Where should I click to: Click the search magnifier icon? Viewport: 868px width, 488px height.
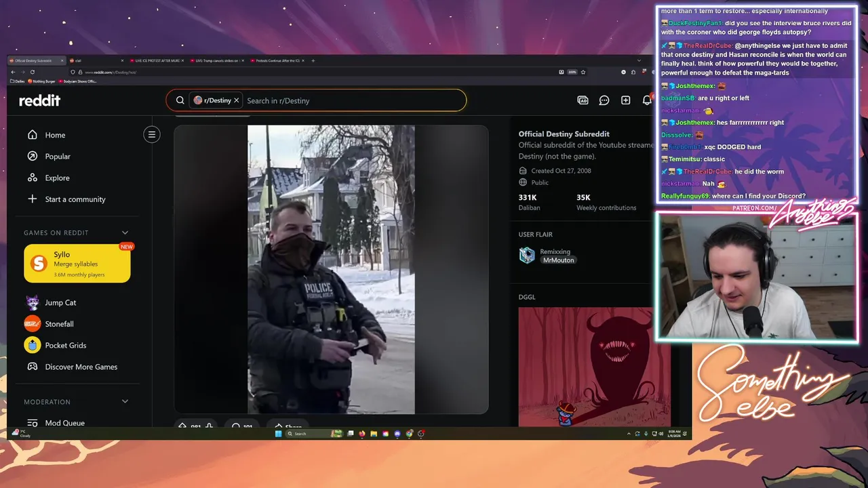[x=180, y=100]
